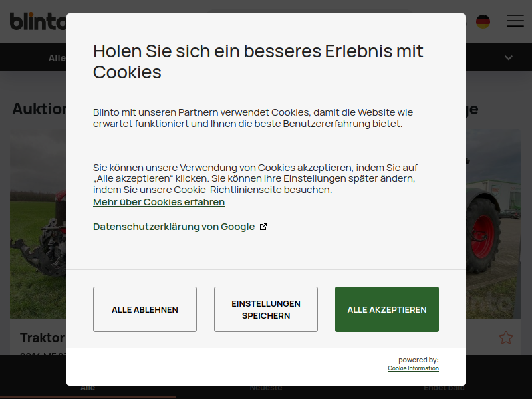Viewport: 532px width, 399px height.
Task: Click the blinto logo
Action: [38, 21]
